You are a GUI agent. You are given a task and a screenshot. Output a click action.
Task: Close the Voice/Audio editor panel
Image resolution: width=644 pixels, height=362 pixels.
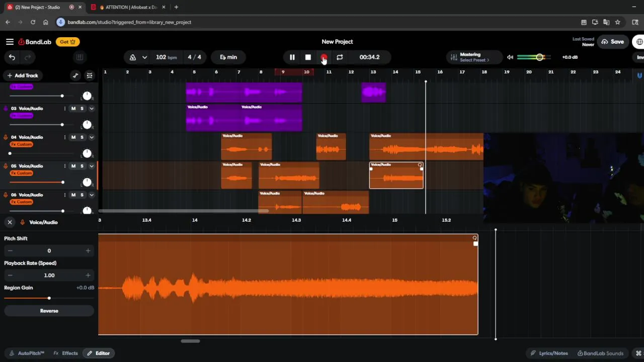click(10, 222)
